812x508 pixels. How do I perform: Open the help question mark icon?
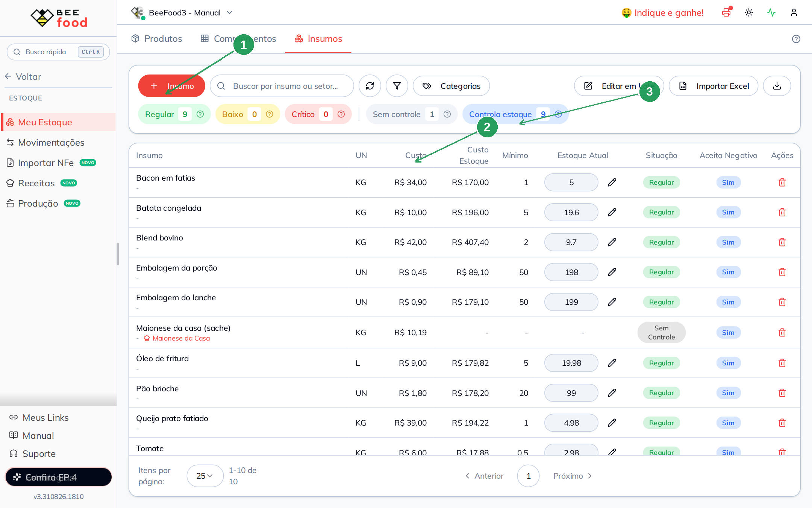click(x=796, y=39)
